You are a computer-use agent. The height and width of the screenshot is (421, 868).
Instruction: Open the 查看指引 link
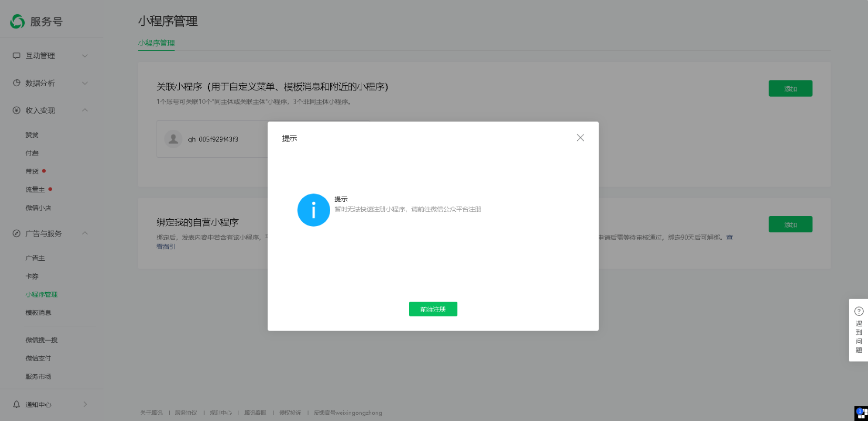pos(730,238)
